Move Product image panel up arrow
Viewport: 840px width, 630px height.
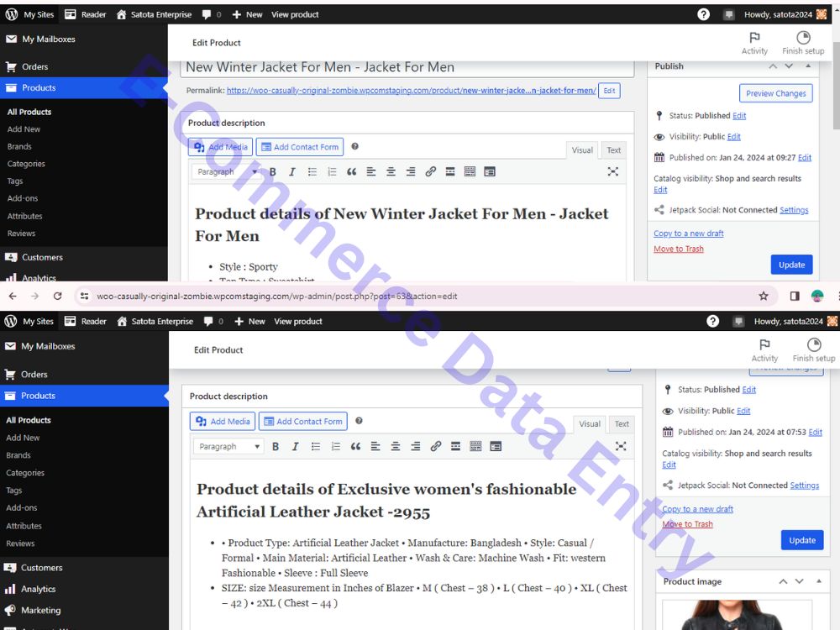click(783, 581)
